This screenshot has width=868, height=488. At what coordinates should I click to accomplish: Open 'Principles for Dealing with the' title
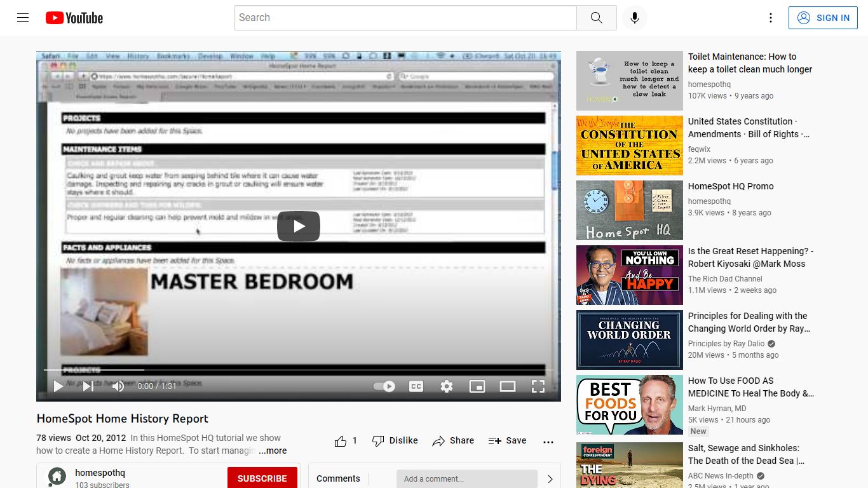[749, 322]
